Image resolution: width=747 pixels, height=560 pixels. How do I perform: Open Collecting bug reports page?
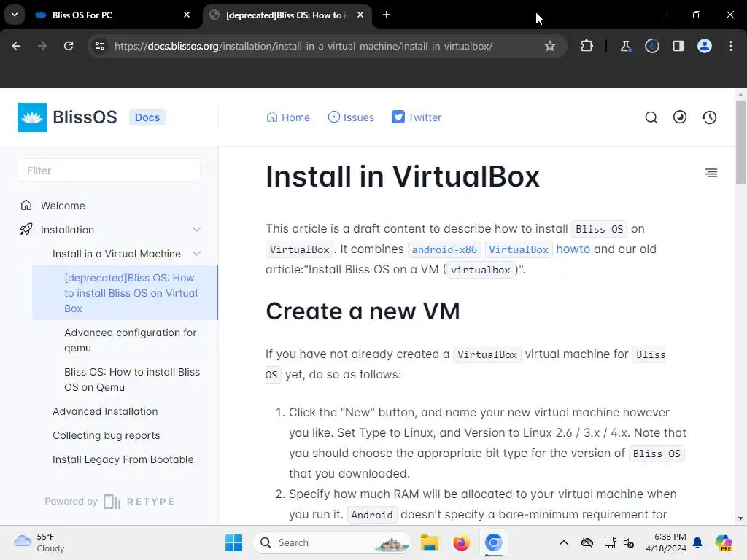tap(107, 435)
